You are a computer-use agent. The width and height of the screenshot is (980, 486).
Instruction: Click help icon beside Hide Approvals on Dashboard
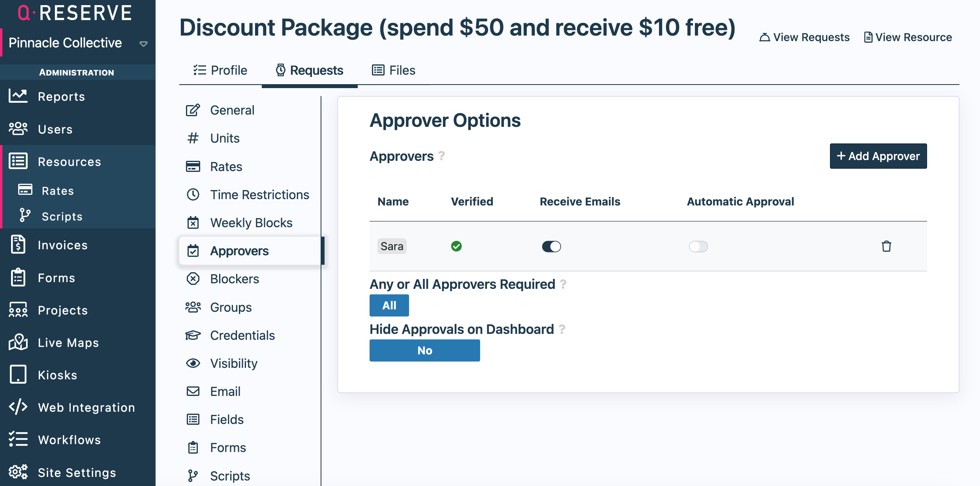point(562,329)
